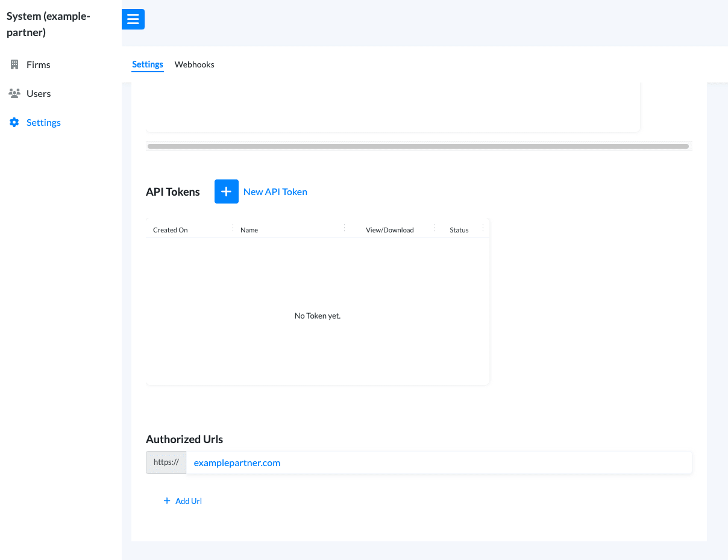Open the Name column header menu
This screenshot has width=728, height=560.
pos(344,228)
